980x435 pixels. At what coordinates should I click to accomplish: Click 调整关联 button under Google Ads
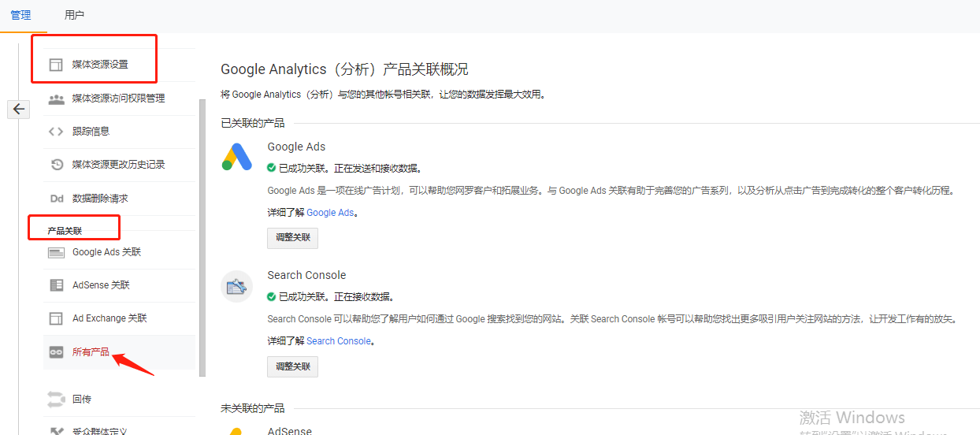pyautogui.click(x=293, y=237)
